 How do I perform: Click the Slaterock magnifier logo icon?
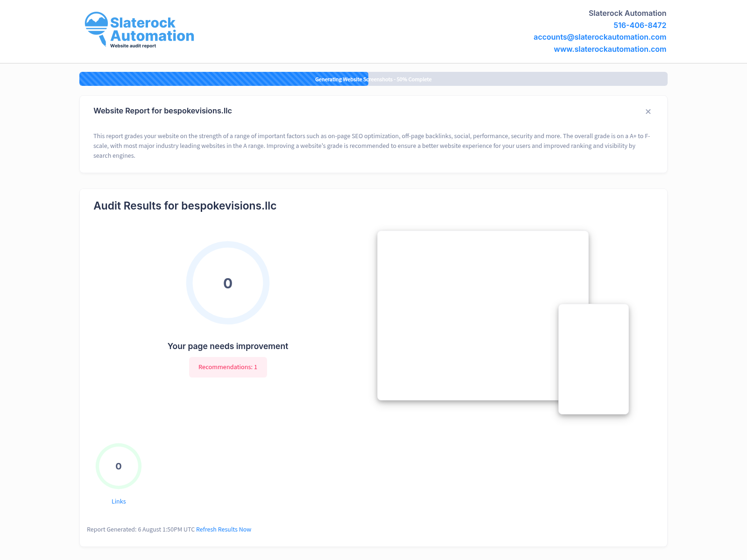pyautogui.click(x=97, y=28)
